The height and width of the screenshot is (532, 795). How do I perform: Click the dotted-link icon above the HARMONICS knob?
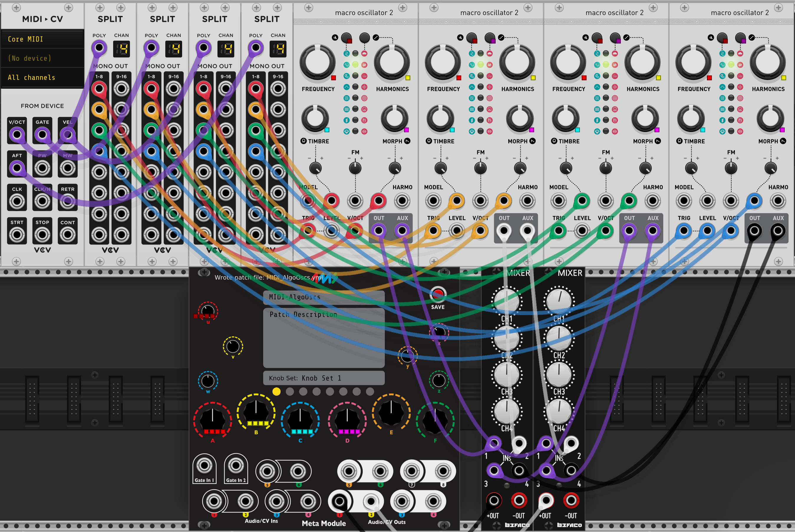(x=376, y=38)
